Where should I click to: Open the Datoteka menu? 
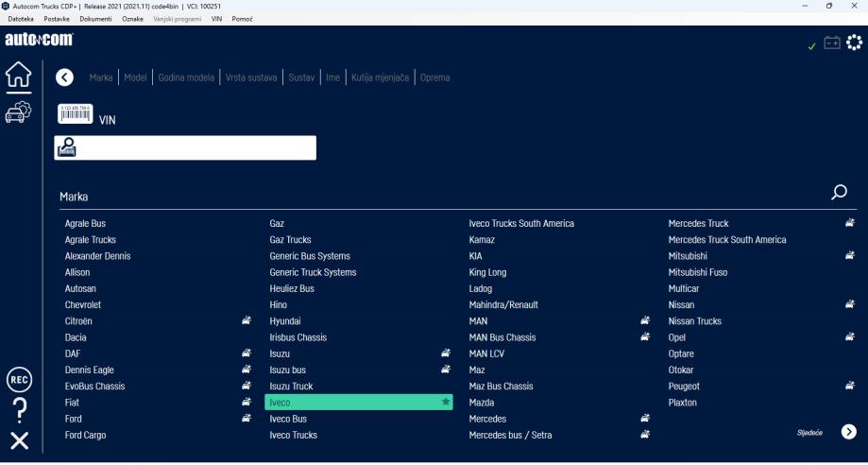point(21,19)
